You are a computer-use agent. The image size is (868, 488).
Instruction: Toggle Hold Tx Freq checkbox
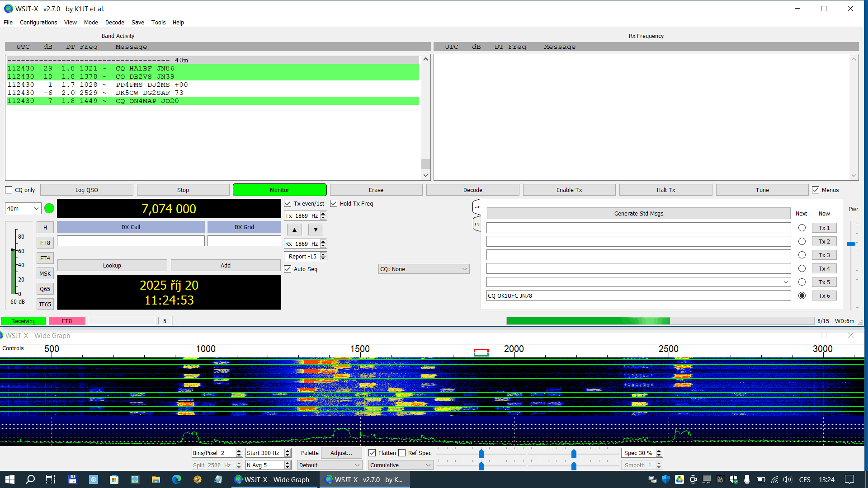334,203
